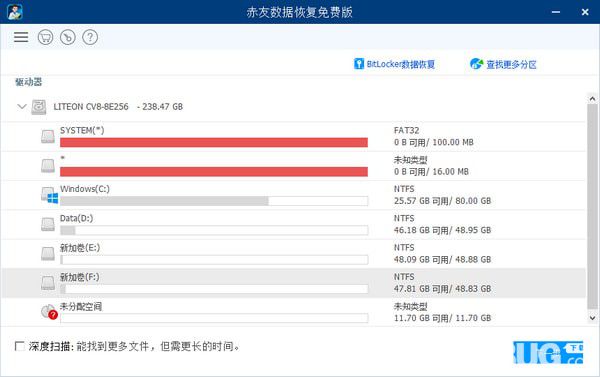Click the scrollbar up arrow
This screenshot has width=600, height=377.
tap(592, 99)
